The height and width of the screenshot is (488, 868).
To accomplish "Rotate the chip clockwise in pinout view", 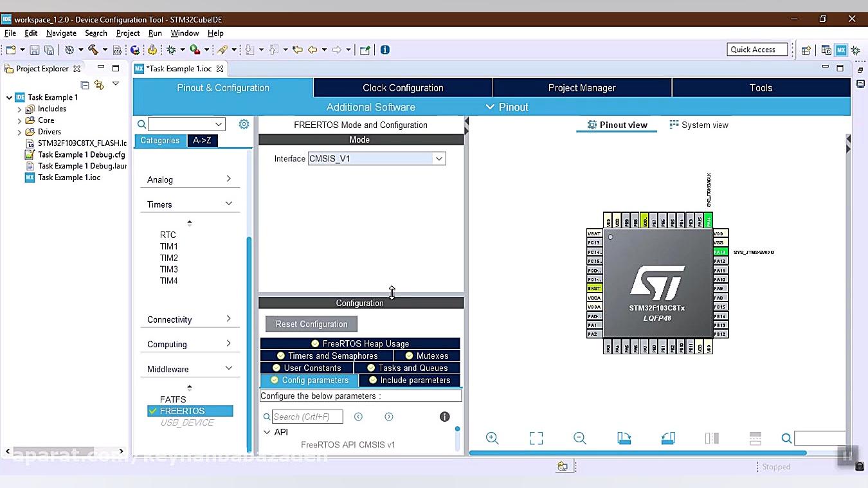I will tap(624, 438).
